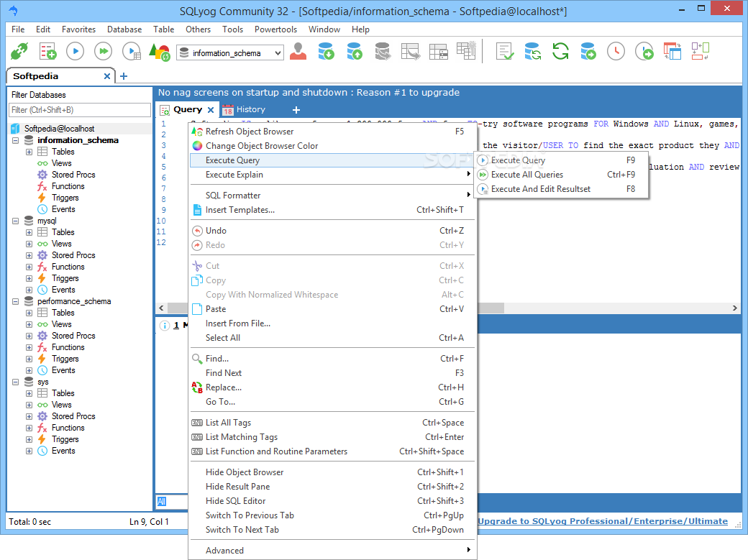
Task: Open the User Manager person icon
Action: click(298, 51)
